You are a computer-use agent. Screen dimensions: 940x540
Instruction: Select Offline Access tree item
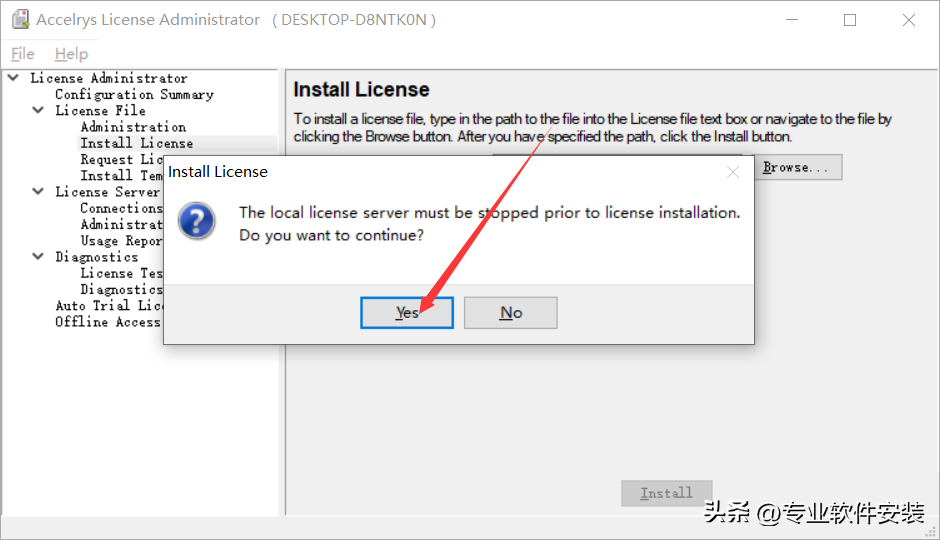pos(108,321)
